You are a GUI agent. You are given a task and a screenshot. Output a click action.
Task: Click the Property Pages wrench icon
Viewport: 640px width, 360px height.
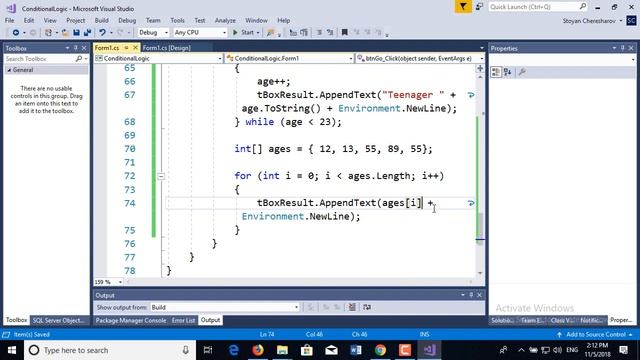click(522, 72)
